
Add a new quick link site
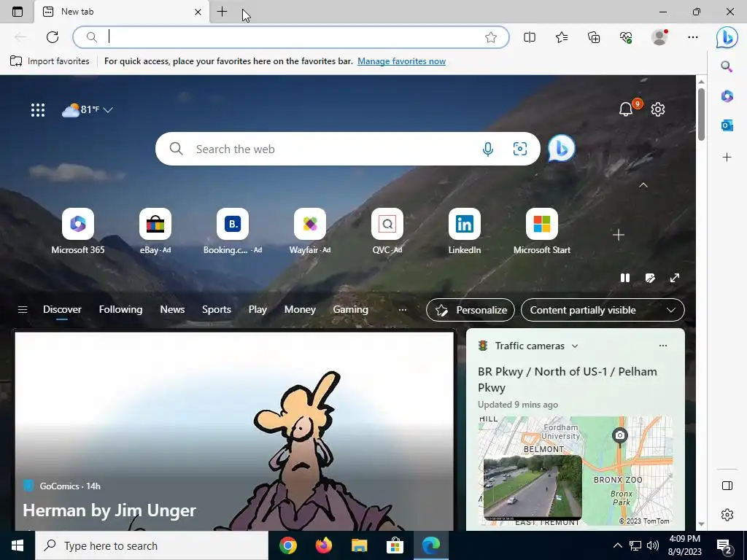619,235
